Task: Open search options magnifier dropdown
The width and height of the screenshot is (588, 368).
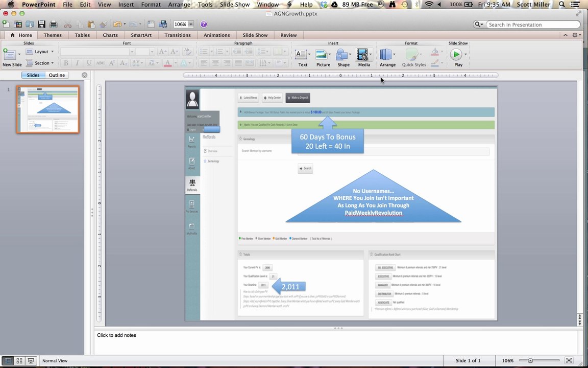Action: (x=479, y=25)
